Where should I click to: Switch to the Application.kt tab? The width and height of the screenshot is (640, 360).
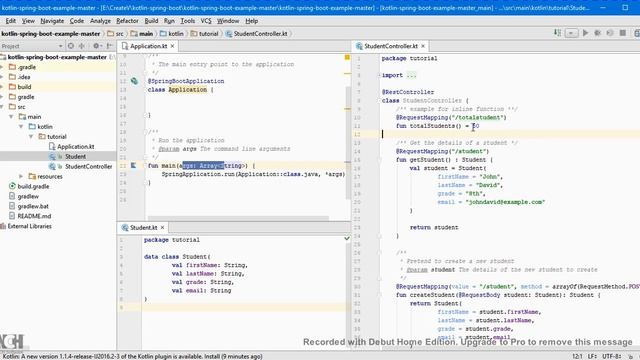[148, 46]
